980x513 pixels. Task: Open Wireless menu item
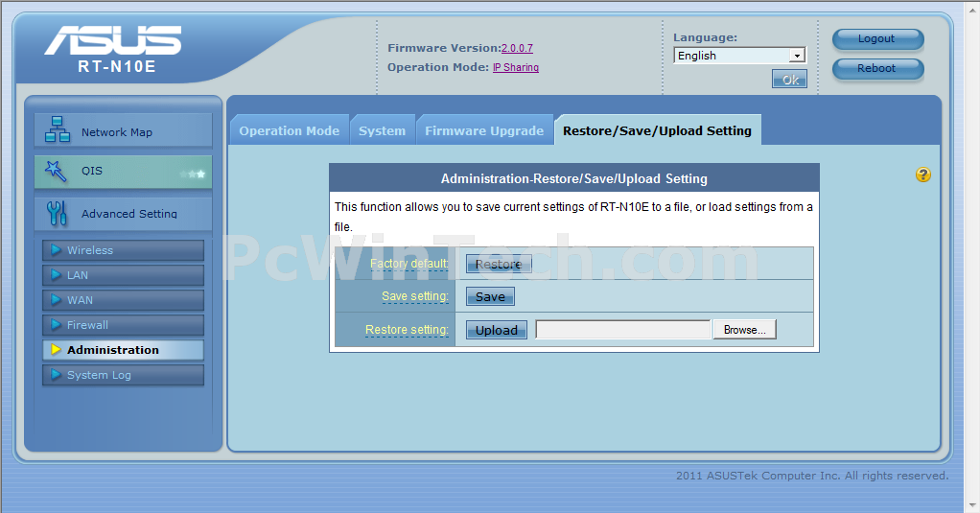click(x=123, y=250)
